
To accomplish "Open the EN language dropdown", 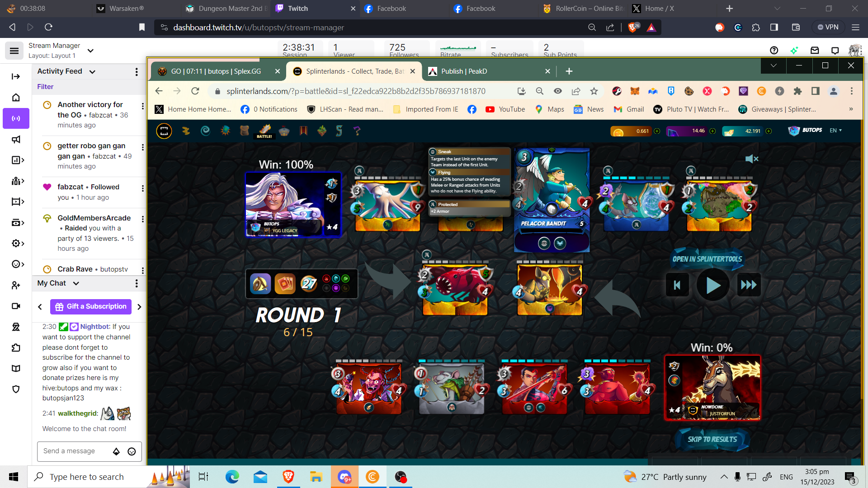I will pos(835,131).
